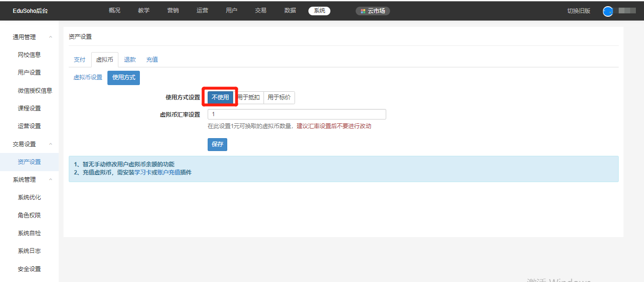Image resolution: width=644 pixels, height=282 pixels.
Task: Open 用户 in the top navigation
Action: pyautogui.click(x=232, y=11)
